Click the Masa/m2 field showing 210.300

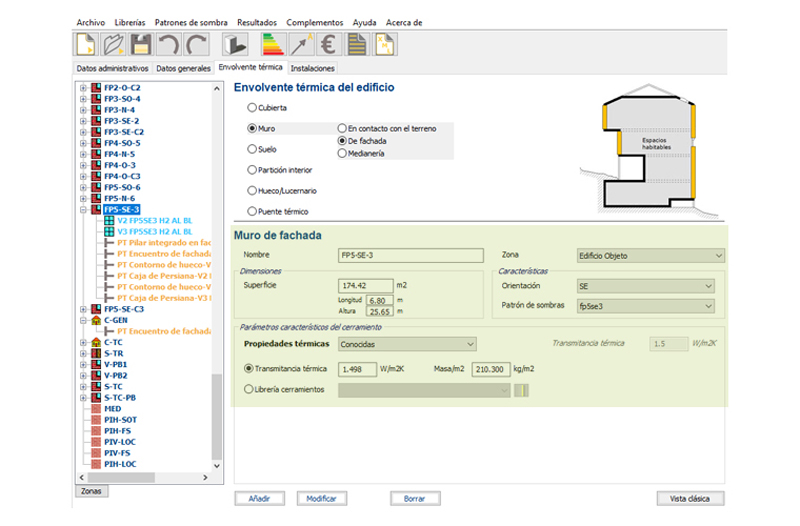click(x=491, y=369)
